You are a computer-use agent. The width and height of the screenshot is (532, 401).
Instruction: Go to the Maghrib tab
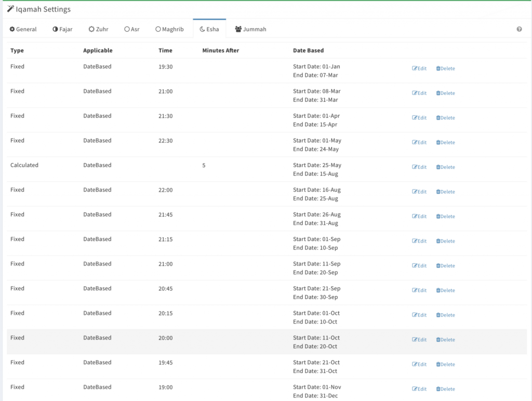(x=169, y=30)
